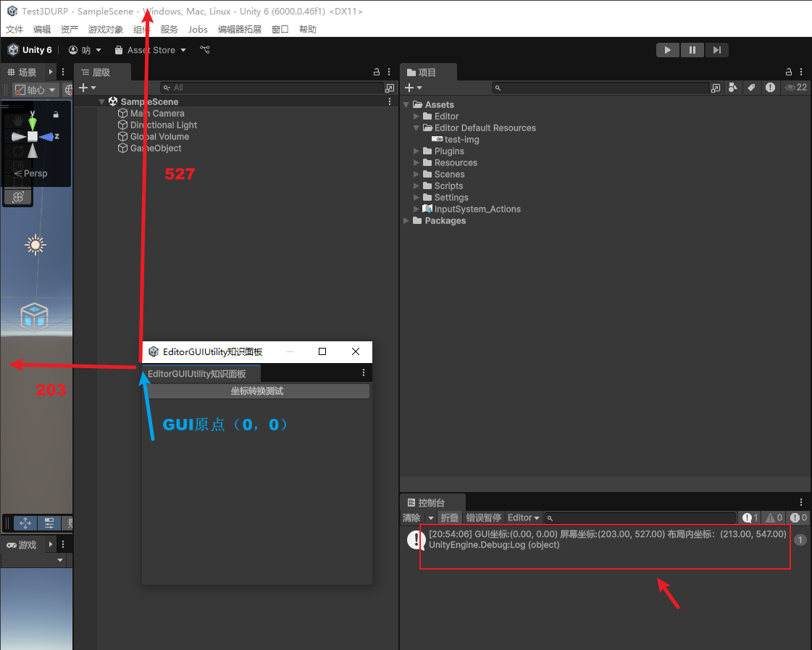This screenshot has width=812, height=650.
Task: Click the 坐标转换测试 button
Action: [x=257, y=391]
